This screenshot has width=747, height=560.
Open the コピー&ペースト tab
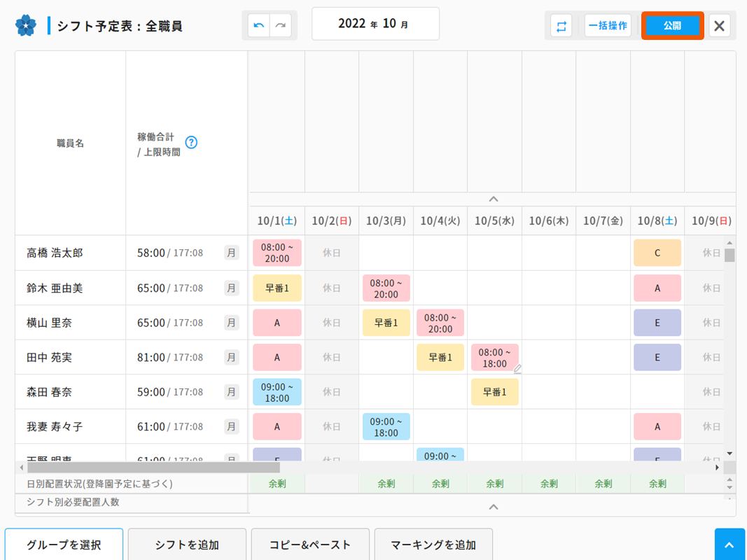coord(310,545)
